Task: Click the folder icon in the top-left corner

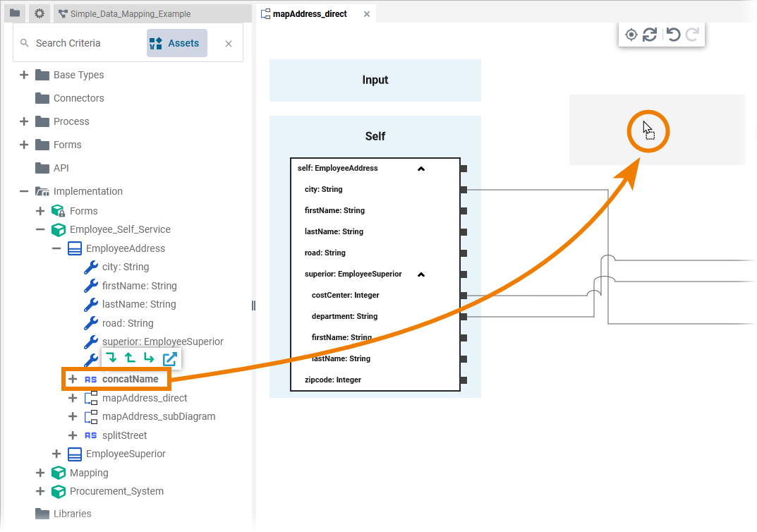Action: coord(14,13)
